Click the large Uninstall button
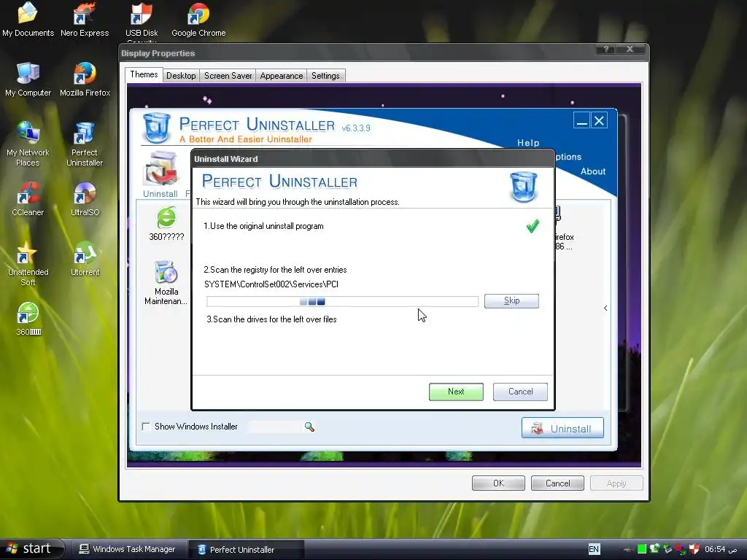 pyautogui.click(x=562, y=428)
